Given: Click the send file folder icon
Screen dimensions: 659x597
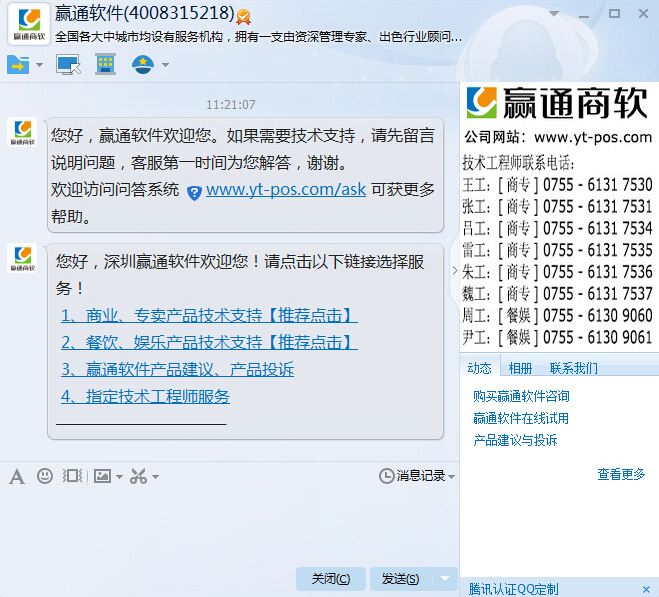Looking at the screenshot, I should click(x=19, y=65).
